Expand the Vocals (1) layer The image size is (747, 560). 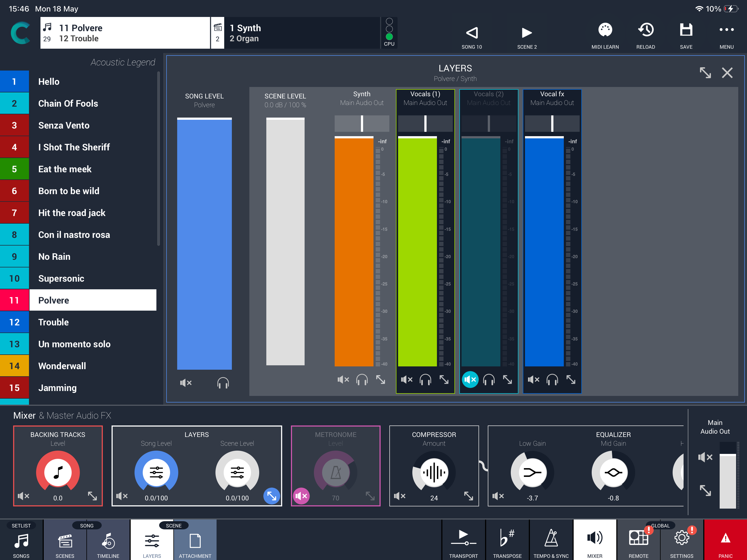[444, 380]
